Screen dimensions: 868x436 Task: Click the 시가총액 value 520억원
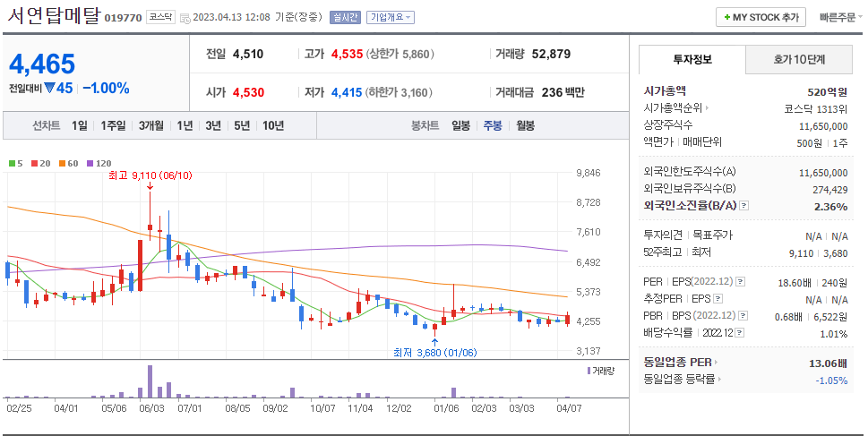coord(827,92)
